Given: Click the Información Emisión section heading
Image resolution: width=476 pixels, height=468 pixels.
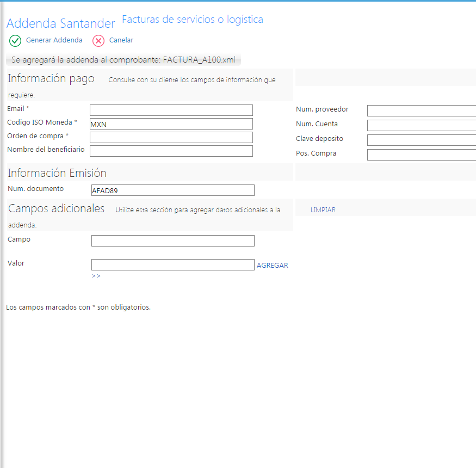Looking at the screenshot, I should pos(57,173).
